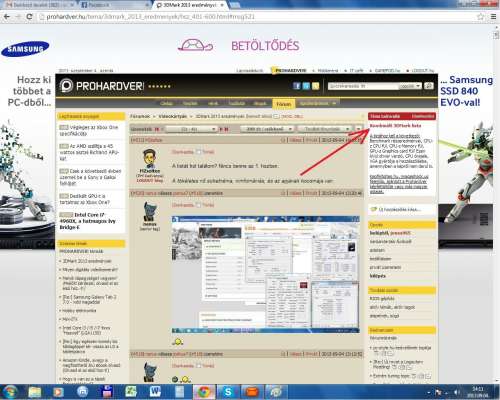Screen dimensions: 500x400
Task: Open the Prohardver Facebook icon
Action: click(297, 86)
